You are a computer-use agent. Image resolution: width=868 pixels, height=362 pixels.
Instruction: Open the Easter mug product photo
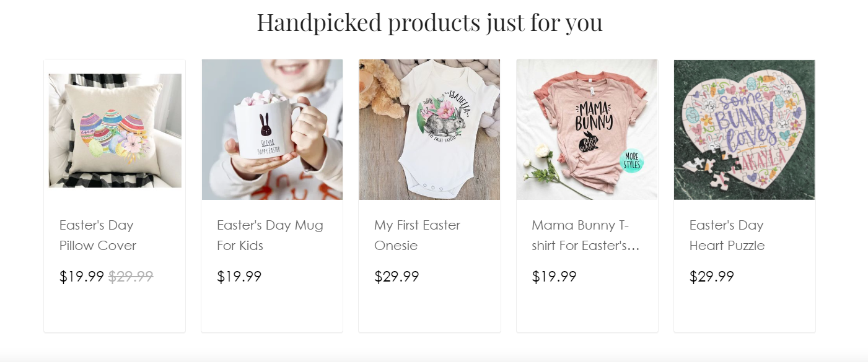point(272,129)
